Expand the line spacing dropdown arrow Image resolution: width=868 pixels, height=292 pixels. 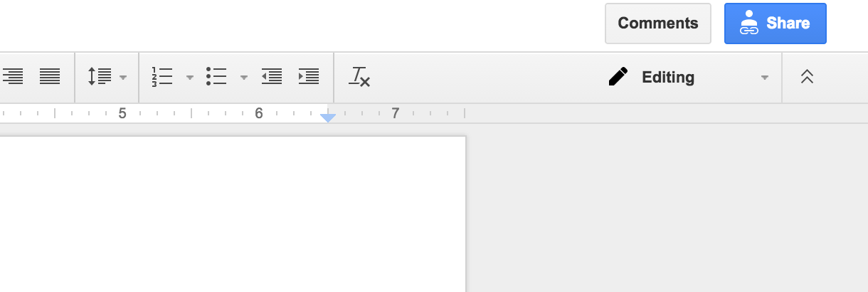tap(123, 77)
